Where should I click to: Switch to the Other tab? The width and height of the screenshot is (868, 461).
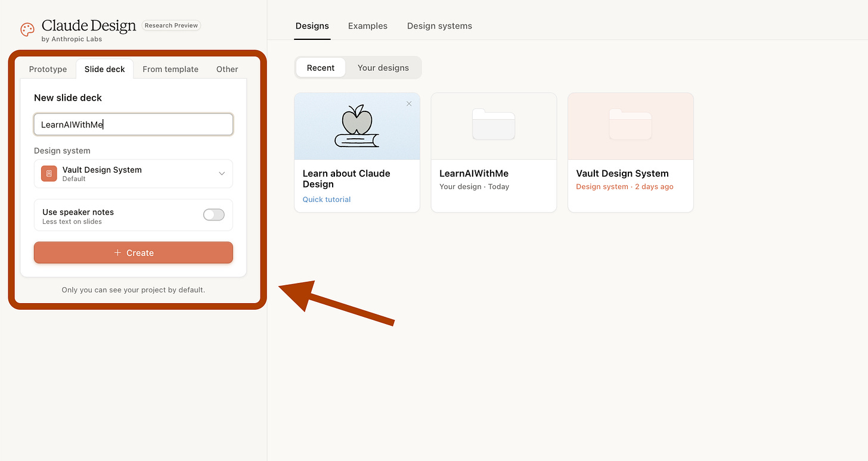pyautogui.click(x=227, y=69)
